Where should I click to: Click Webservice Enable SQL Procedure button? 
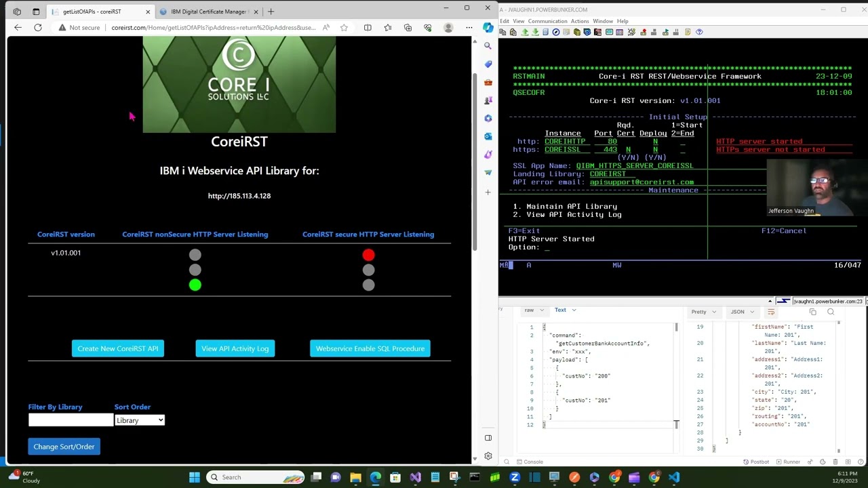point(370,348)
